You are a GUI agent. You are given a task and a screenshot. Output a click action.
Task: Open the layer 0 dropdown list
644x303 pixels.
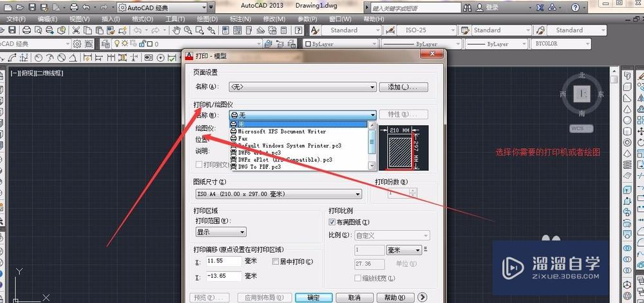pyautogui.click(x=187, y=44)
